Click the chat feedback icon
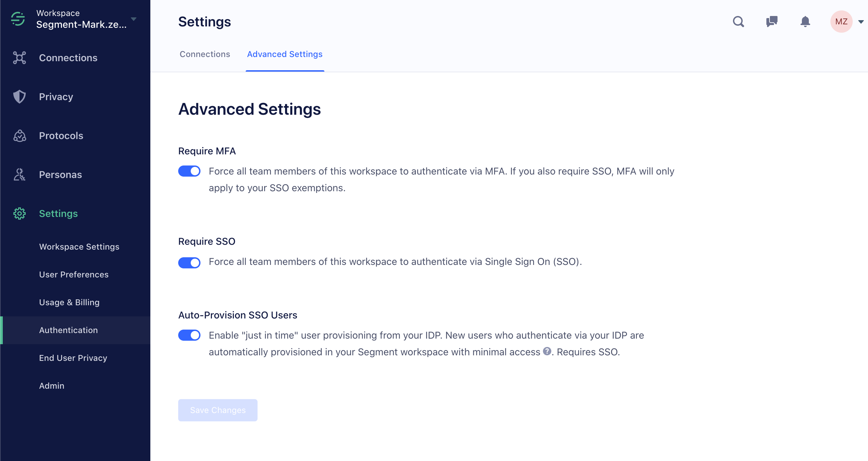Viewport: 868px width, 461px height. 772,22
